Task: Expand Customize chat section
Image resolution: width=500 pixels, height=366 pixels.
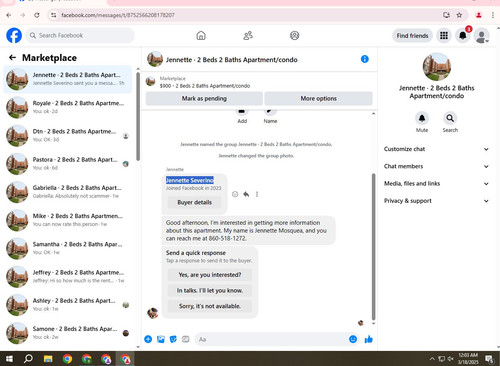Action: (436, 149)
